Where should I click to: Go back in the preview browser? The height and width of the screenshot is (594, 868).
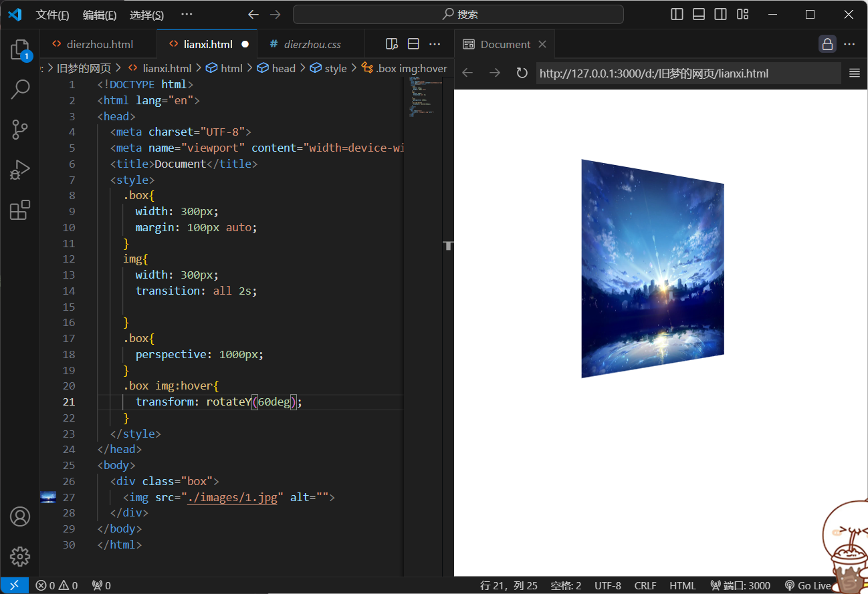coord(467,73)
